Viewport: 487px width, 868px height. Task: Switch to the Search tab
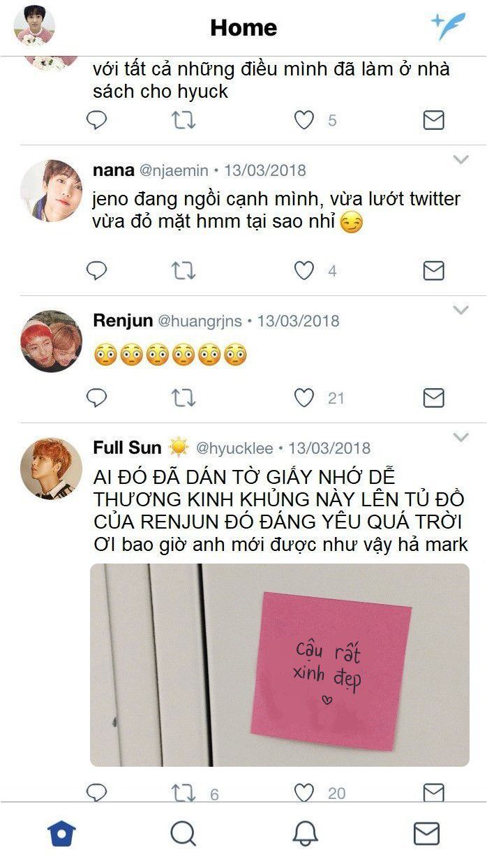pyautogui.click(x=183, y=833)
